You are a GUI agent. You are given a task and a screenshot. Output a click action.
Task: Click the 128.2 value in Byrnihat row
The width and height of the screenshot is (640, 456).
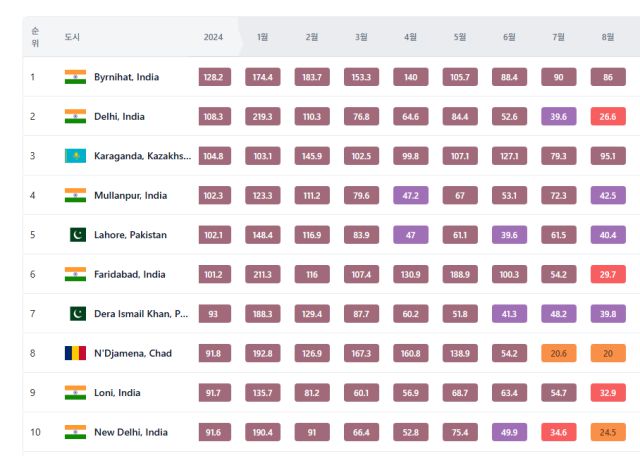213,77
